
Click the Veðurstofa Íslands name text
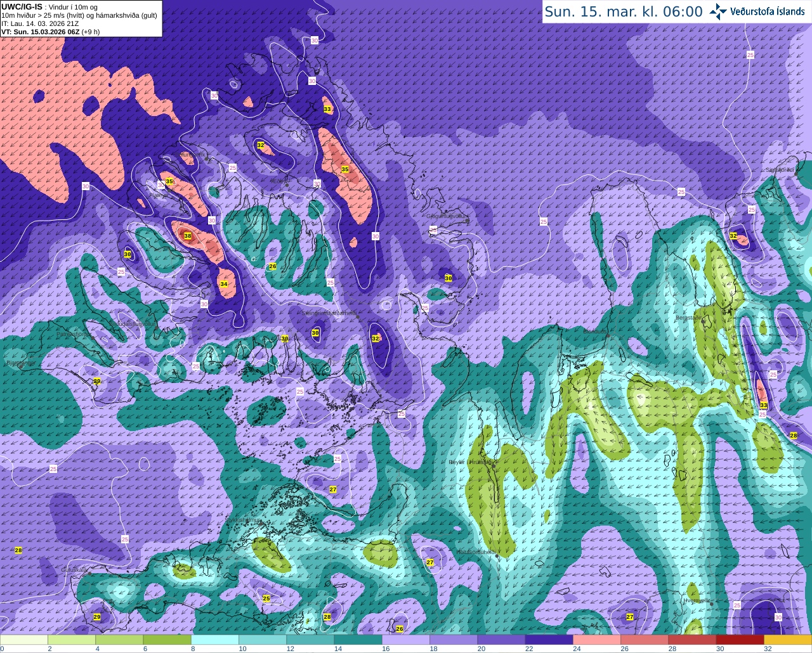click(768, 11)
